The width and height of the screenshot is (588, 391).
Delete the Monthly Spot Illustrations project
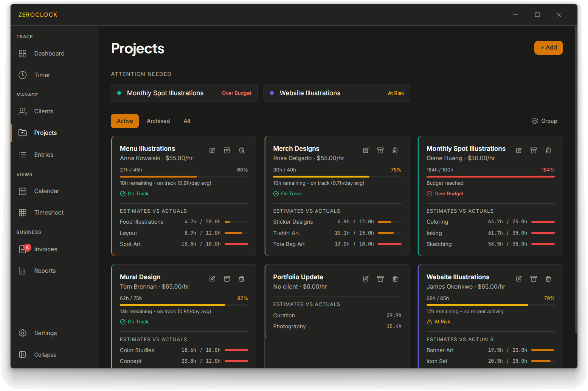point(548,150)
